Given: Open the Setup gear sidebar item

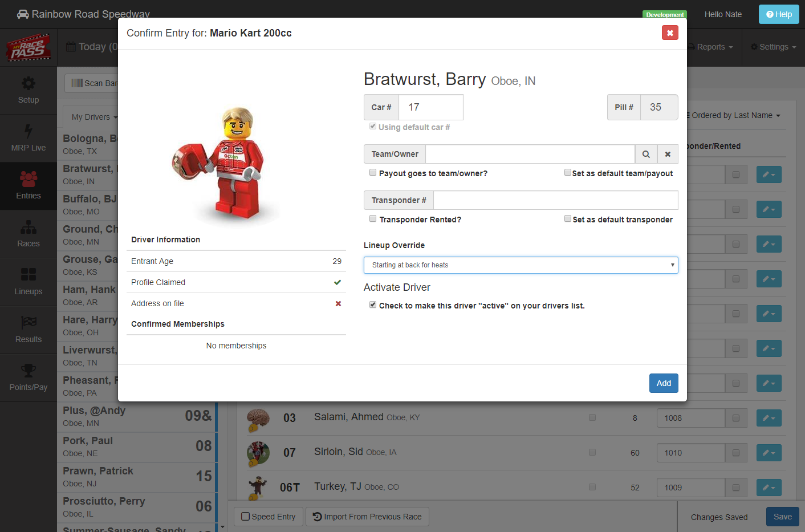Looking at the screenshot, I should (29, 91).
